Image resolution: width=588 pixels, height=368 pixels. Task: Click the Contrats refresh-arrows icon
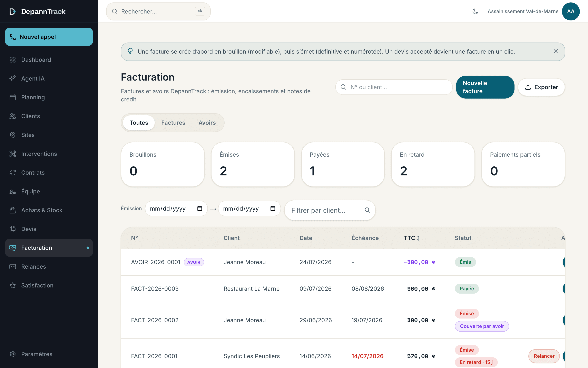click(x=13, y=173)
